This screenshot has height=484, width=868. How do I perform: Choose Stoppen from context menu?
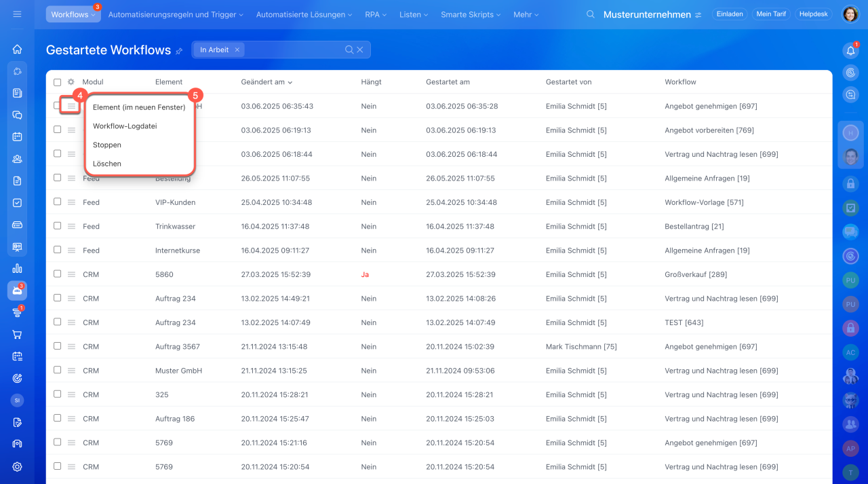107,145
